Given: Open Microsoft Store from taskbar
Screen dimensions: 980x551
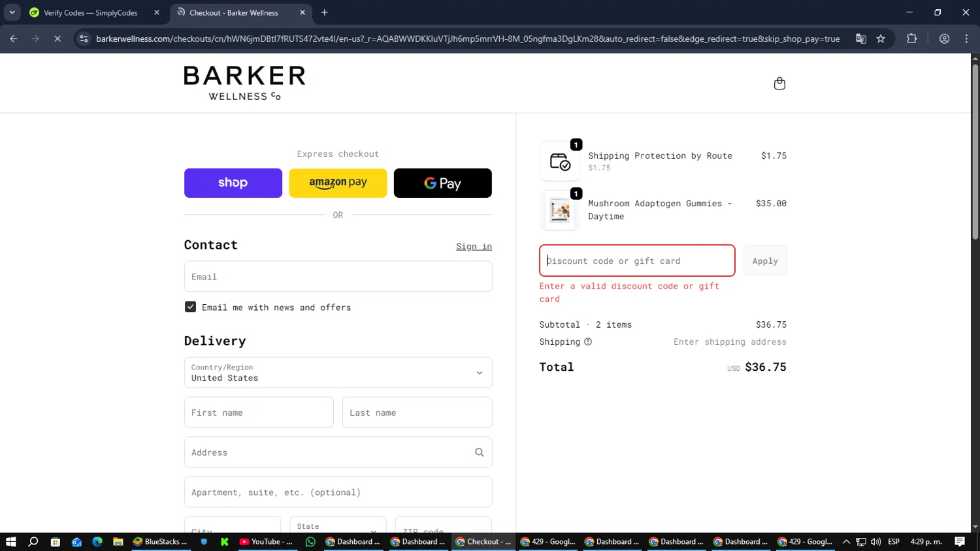Looking at the screenshot, I should click(x=56, y=542).
